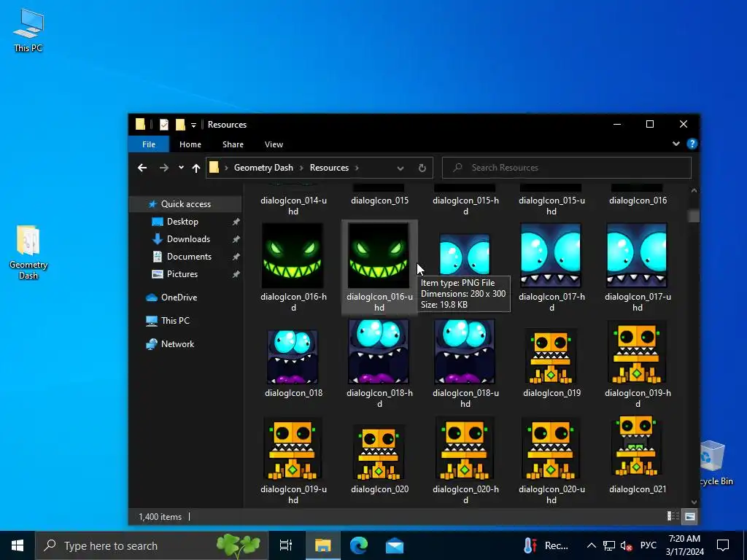The width and height of the screenshot is (747, 560).
Task: Select This PC in navigation pane
Action: coord(175,321)
